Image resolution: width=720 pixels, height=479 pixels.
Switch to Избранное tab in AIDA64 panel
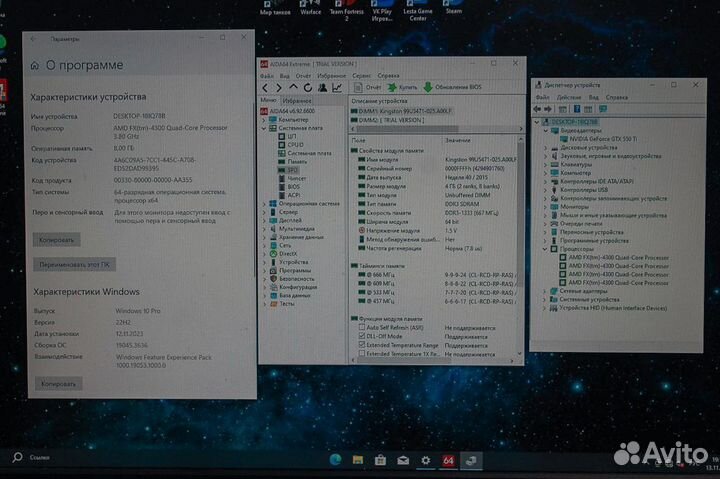pos(297,101)
